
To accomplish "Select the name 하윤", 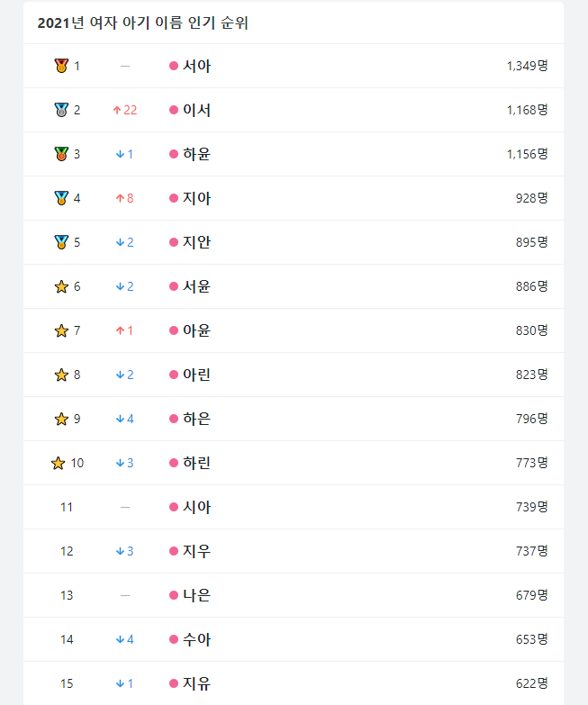I will click(x=196, y=154).
